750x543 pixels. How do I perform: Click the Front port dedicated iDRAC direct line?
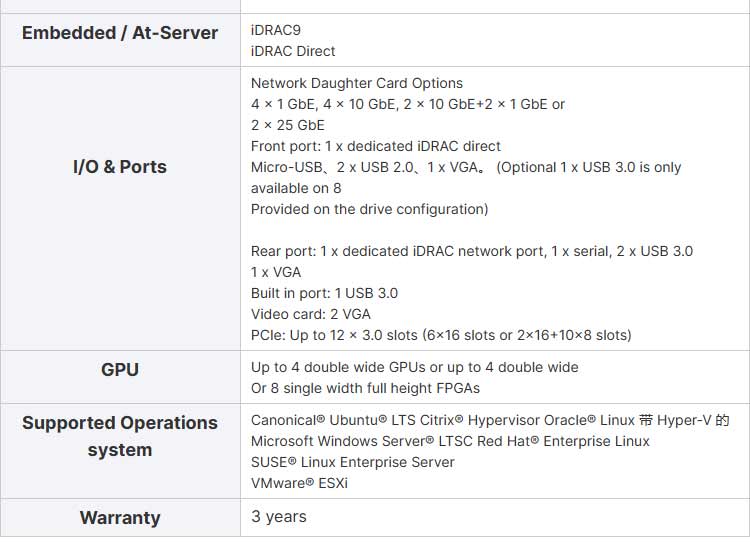375,146
